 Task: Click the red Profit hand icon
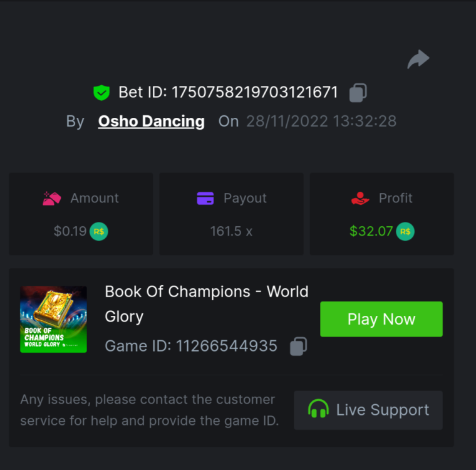pyautogui.click(x=360, y=199)
